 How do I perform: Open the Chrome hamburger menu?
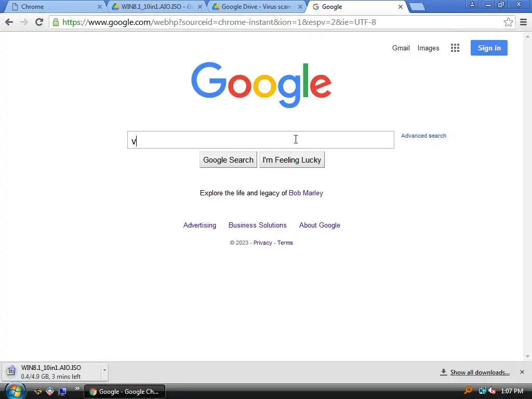[523, 22]
